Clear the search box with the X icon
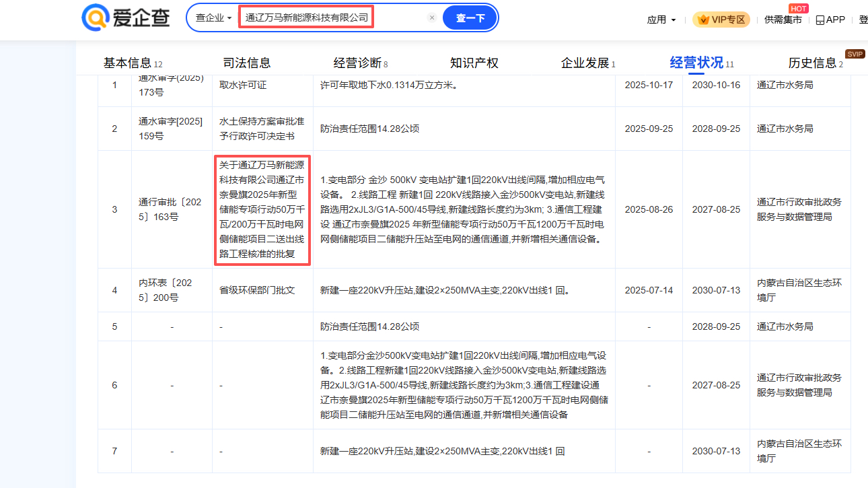The image size is (868, 488). pyautogui.click(x=432, y=18)
